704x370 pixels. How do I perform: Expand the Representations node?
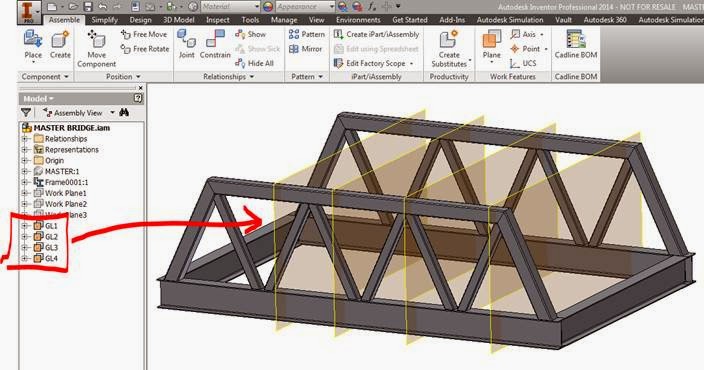point(25,150)
